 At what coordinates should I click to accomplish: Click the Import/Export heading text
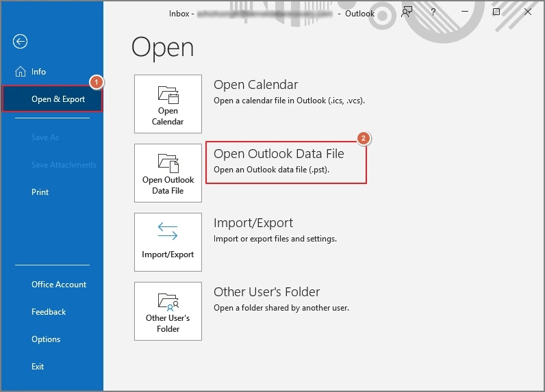pyautogui.click(x=253, y=223)
